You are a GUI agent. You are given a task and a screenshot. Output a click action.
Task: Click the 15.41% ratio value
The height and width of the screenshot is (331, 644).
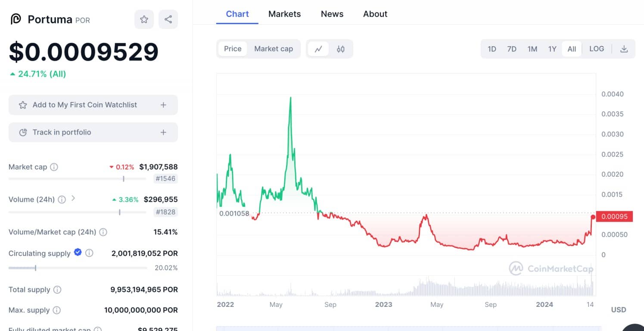click(165, 232)
